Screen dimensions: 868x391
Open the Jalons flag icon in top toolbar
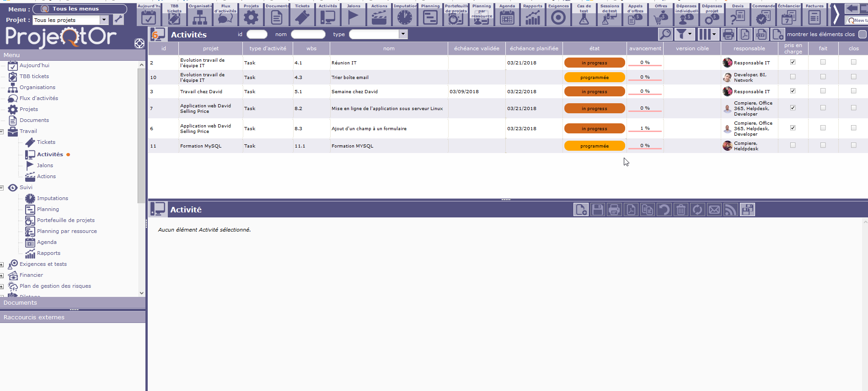(354, 15)
